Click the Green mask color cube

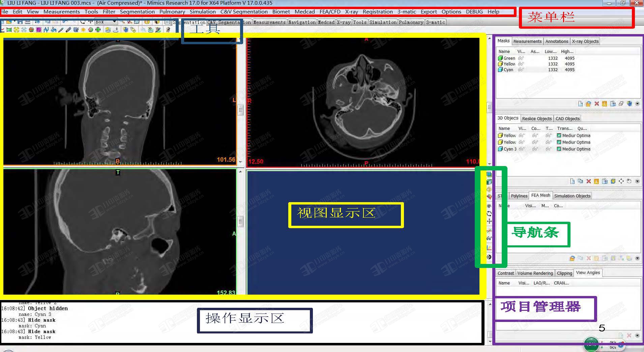500,58
